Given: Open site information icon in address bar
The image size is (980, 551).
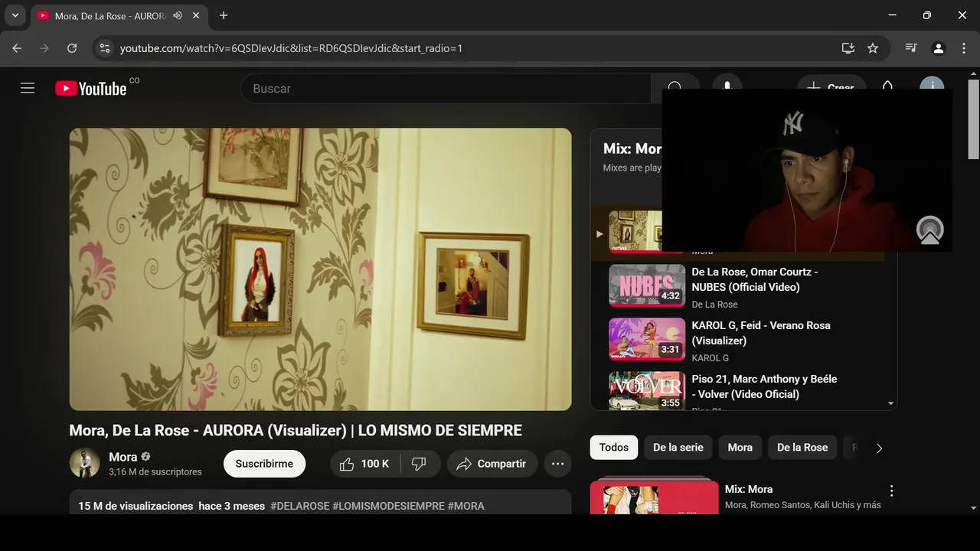Looking at the screenshot, I should [105, 48].
